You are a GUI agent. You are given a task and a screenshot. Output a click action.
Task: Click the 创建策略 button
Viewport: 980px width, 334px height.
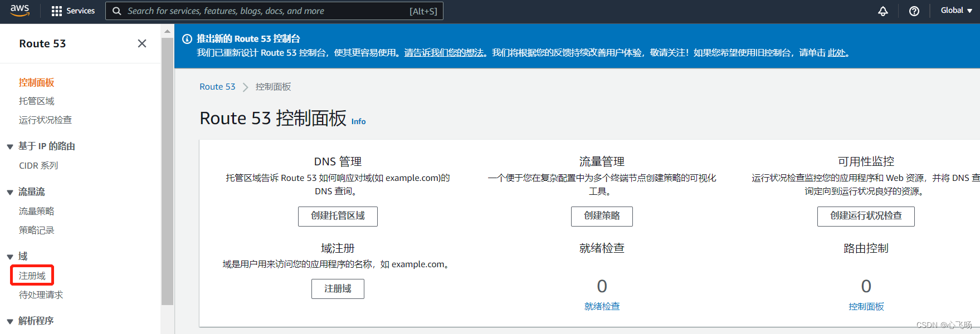602,216
